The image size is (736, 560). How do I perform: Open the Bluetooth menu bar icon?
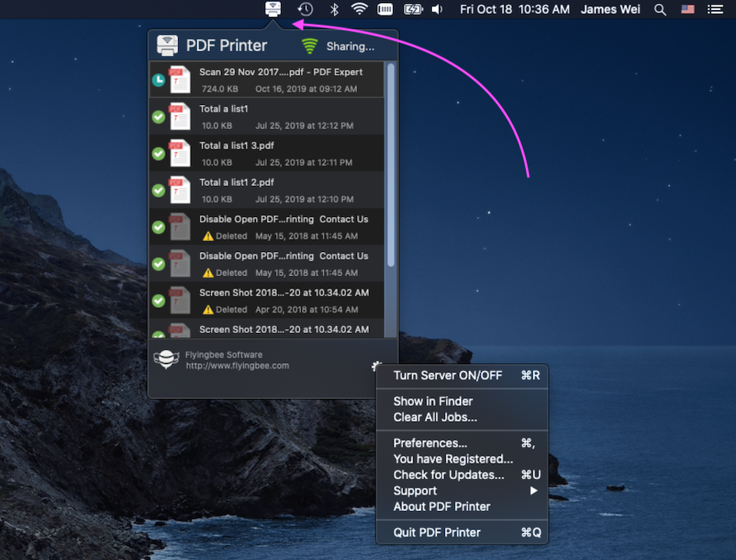(335, 9)
